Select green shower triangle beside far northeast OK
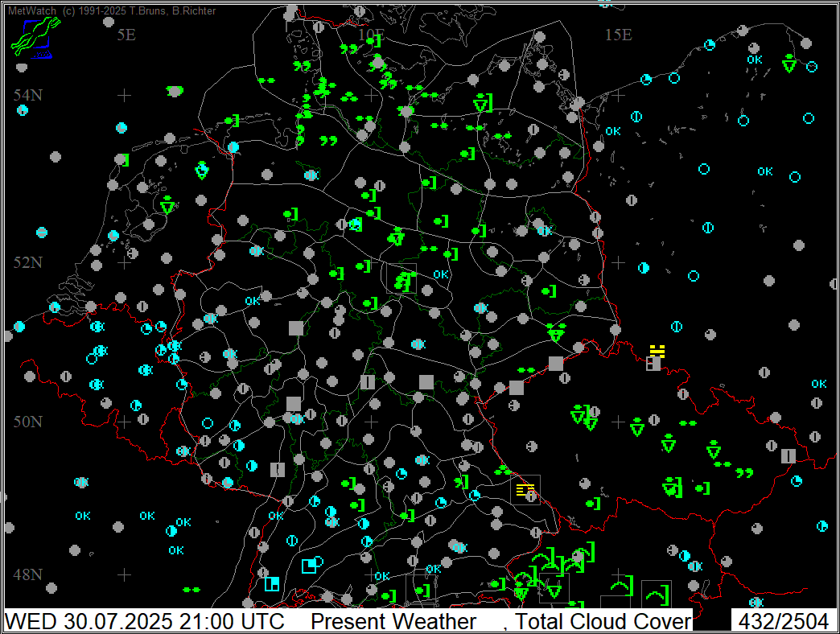The image size is (840, 634). [789, 64]
